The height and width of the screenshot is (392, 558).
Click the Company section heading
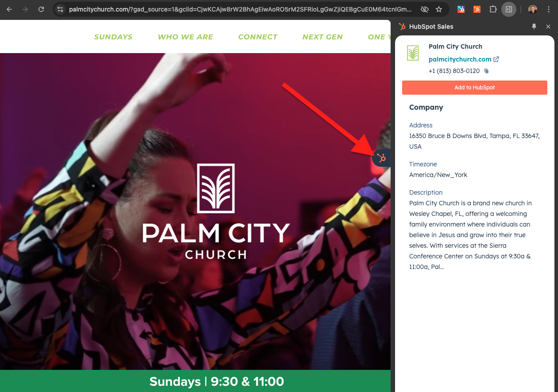(x=426, y=107)
